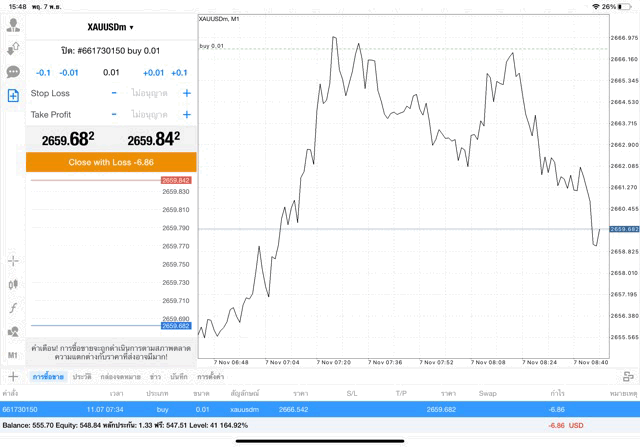Tap the Stop Loss value input field
Image resolution: width=640 pixels, height=447 pixels.
150,93
